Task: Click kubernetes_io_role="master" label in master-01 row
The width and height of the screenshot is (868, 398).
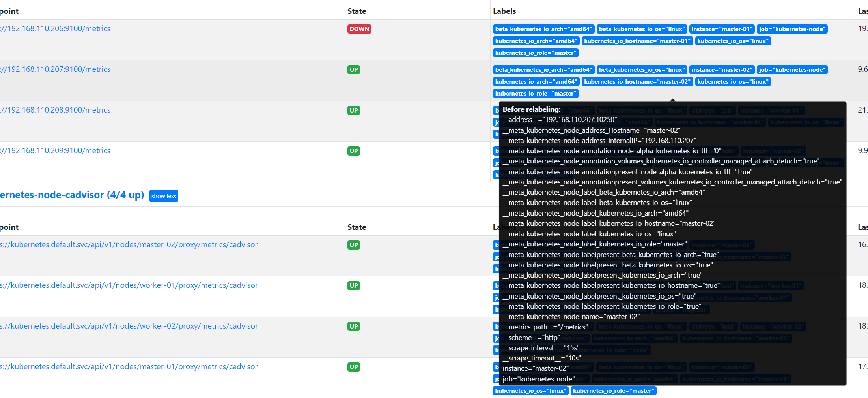Action: (536, 53)
